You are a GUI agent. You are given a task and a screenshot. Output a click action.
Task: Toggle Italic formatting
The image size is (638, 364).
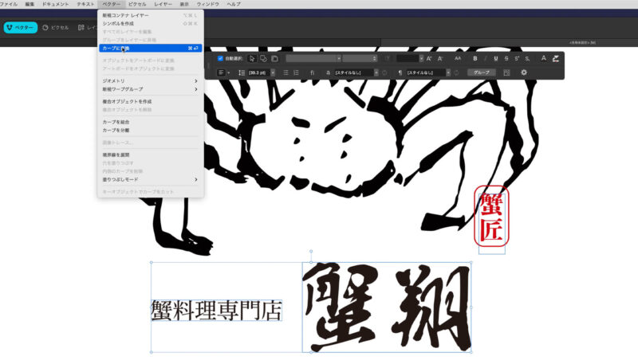(x=486, y=58)
